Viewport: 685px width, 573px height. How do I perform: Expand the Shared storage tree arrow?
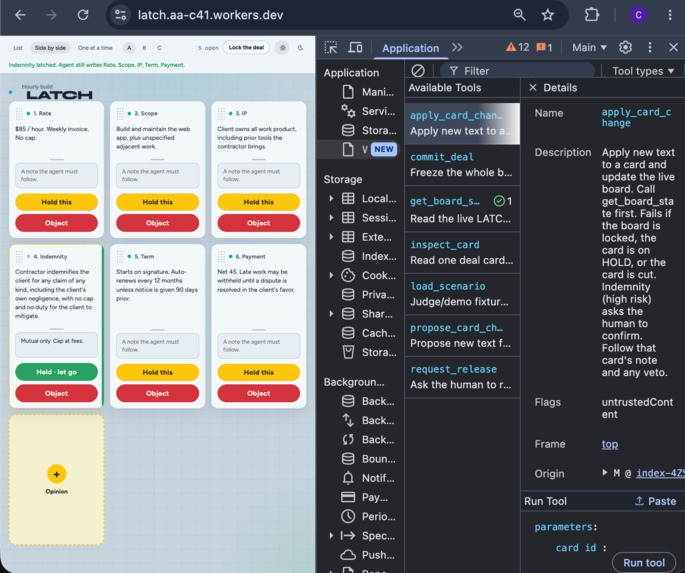(331, 314)
